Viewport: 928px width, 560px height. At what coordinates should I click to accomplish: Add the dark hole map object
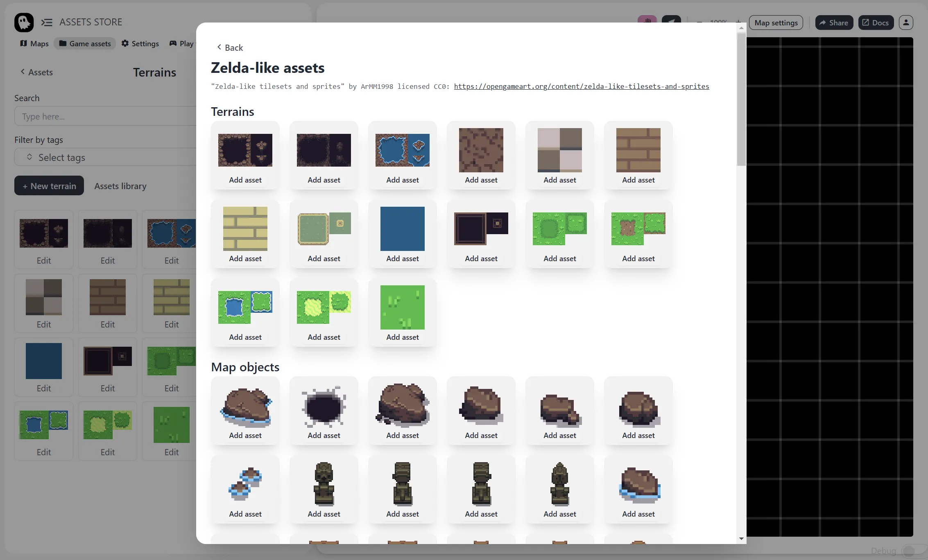click(324, 435)
